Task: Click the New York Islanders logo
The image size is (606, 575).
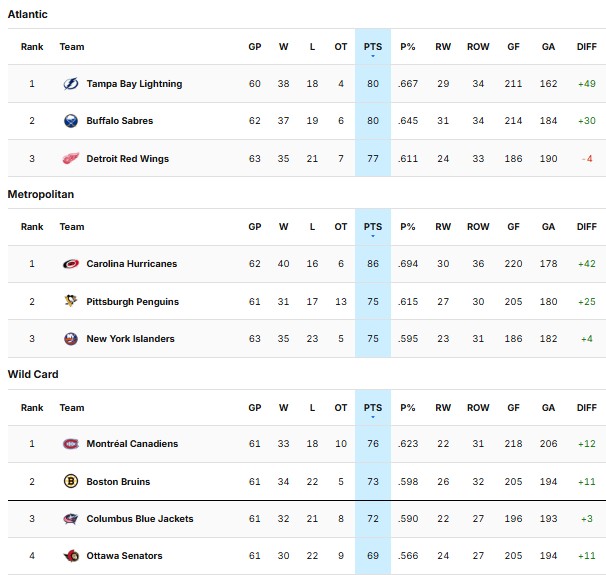Action: tap(70, 339)
